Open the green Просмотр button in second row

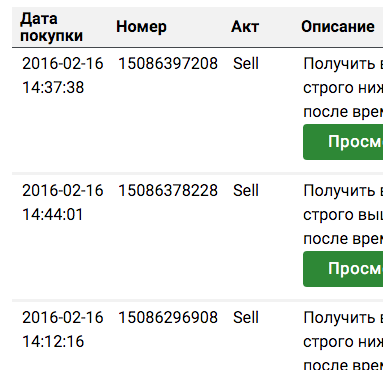[x=343, y=269]
